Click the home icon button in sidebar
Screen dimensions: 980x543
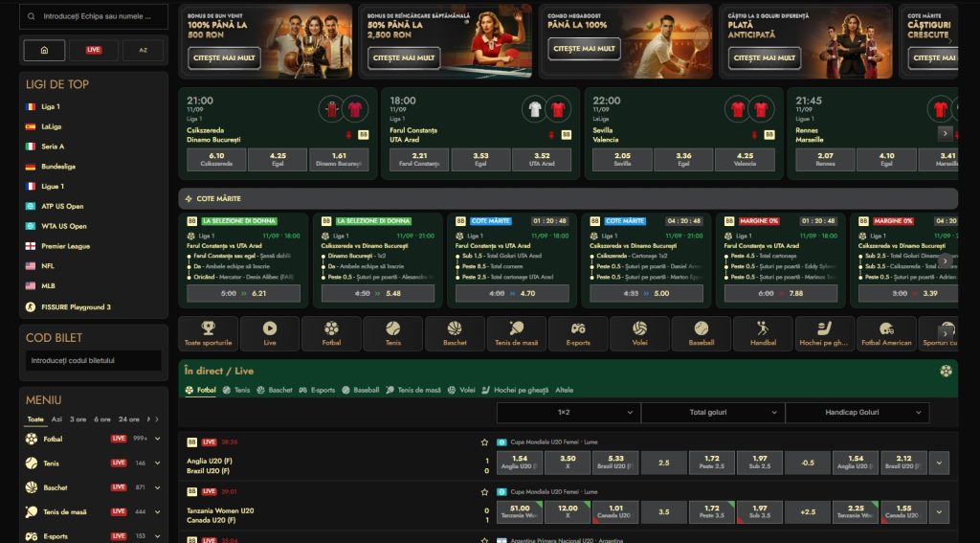(44, 50)
